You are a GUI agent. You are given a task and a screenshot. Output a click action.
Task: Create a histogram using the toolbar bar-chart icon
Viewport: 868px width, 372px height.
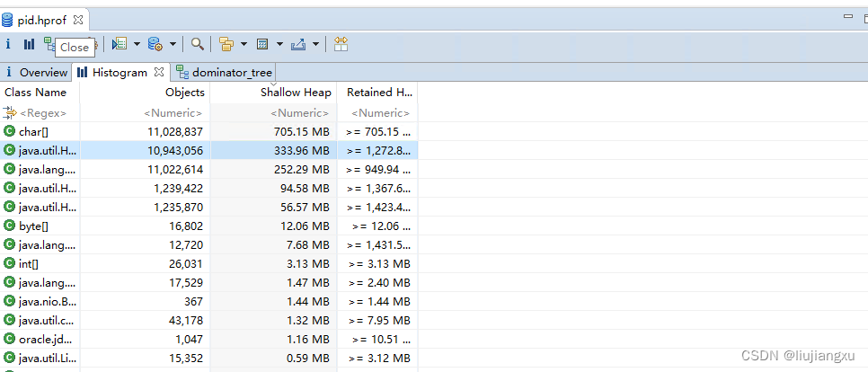pos(29,44)
